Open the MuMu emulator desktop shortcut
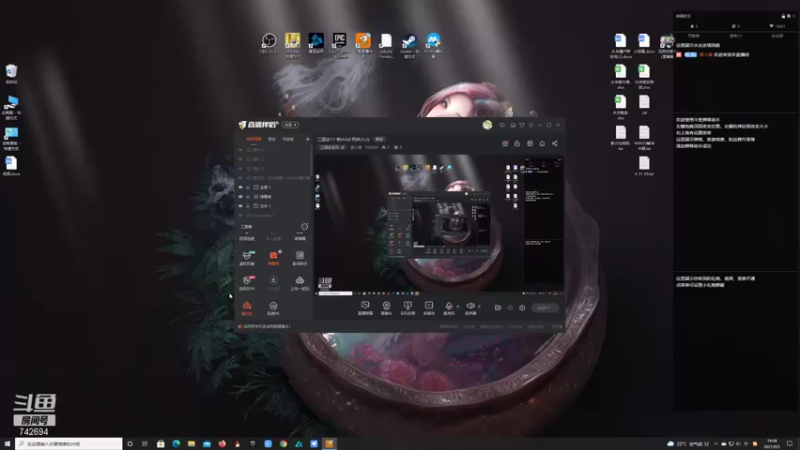The width and height of the screenshot is (800, 450). (x=433, y=45)
